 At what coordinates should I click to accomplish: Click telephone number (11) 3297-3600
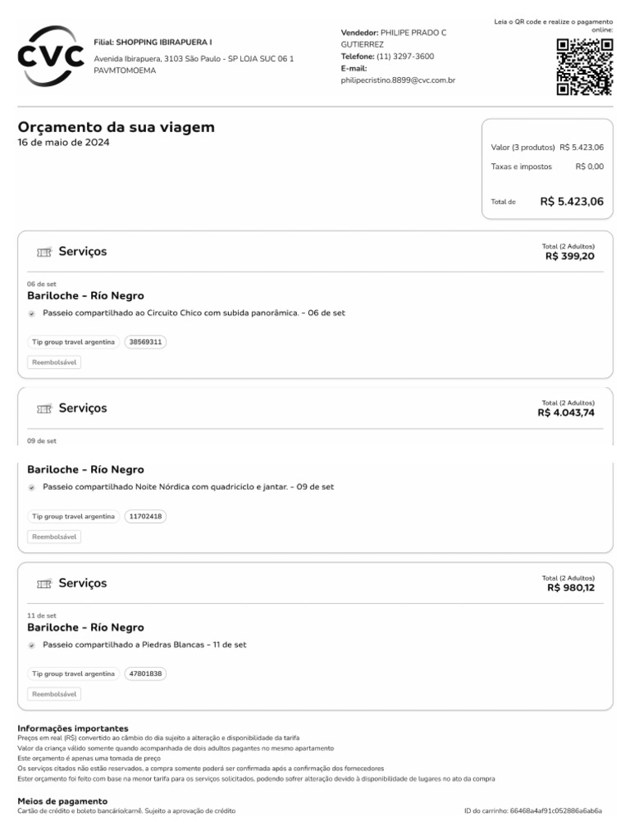(405, 57)
